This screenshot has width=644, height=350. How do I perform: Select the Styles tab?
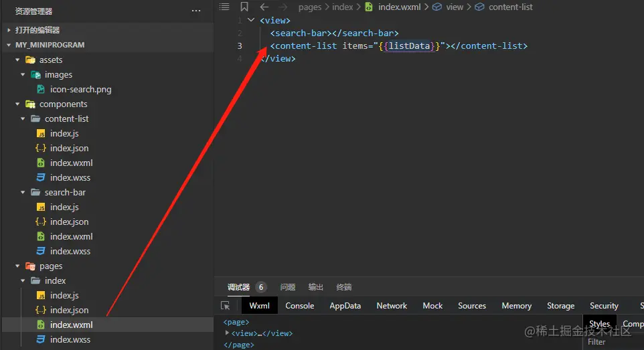point(599,324)
